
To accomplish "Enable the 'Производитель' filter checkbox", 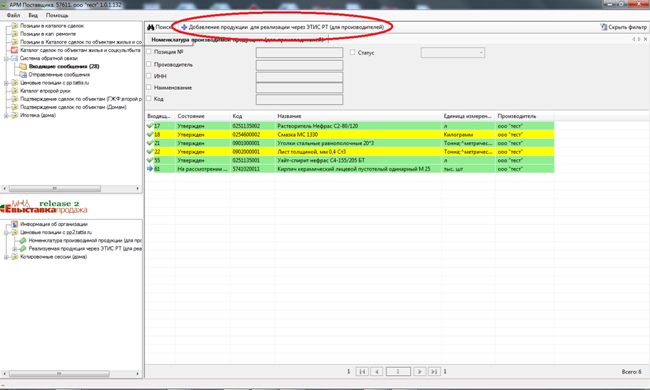I will pos(149,64).
